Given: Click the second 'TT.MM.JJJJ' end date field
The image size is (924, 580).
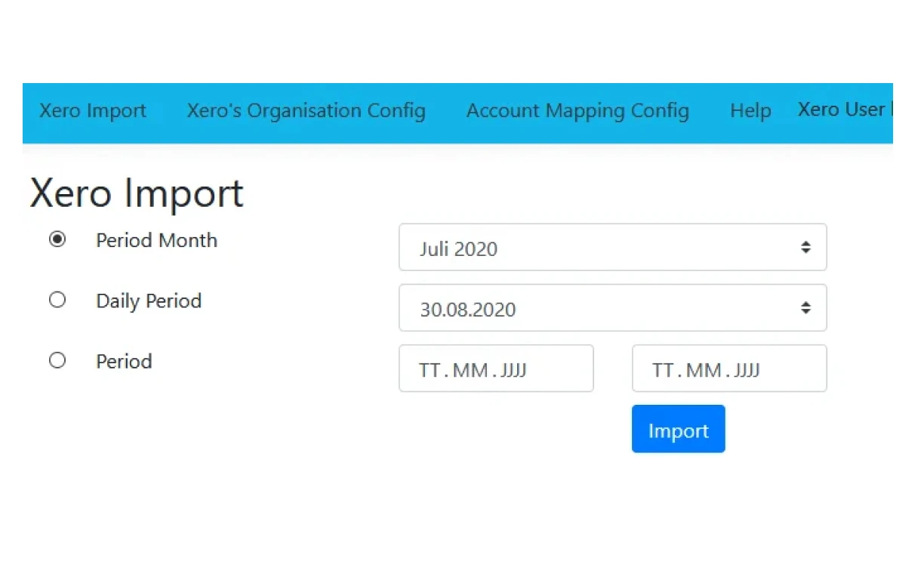Looking at the screenshot, I should (728, 369).
